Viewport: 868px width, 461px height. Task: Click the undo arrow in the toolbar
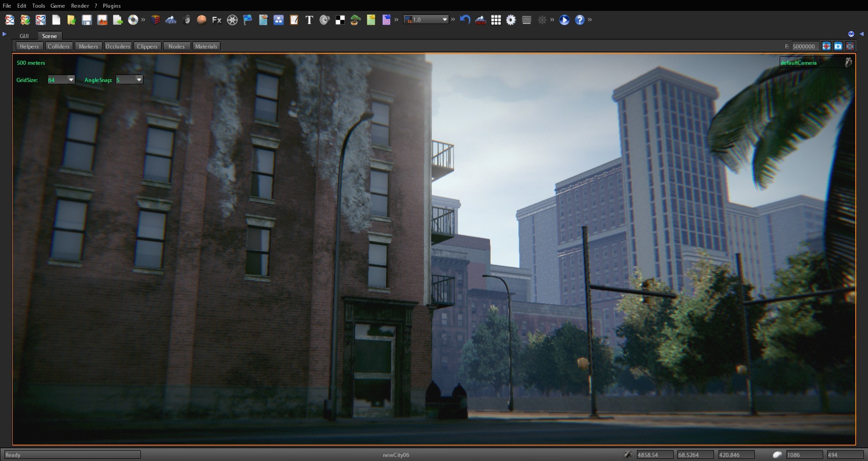point(465,19)
